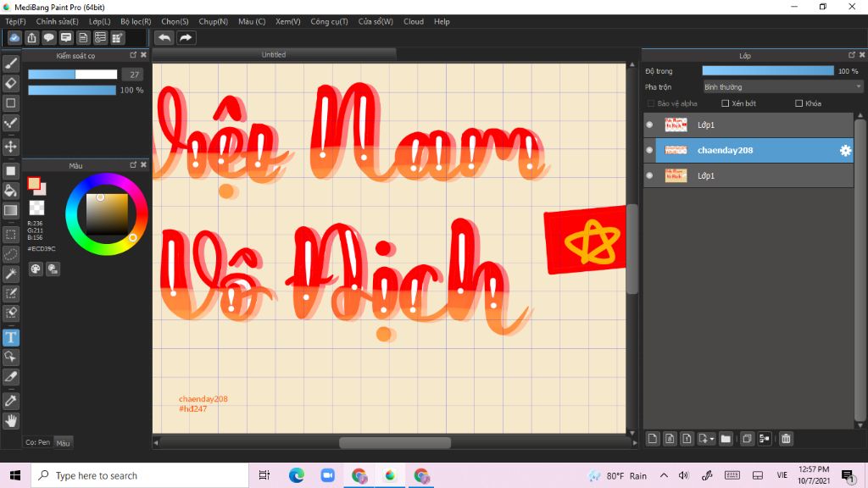Viewport: 868px width, 488px height.
Task: Open Microsoft Edge from the taskbar
Action: point(296,475)
